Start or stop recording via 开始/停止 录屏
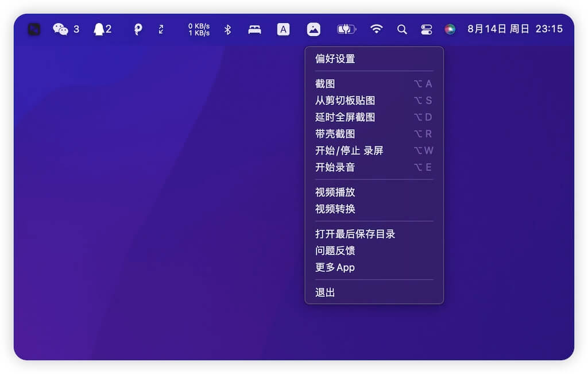The width and height of the screenshot is (588, 374). [349, 151]
